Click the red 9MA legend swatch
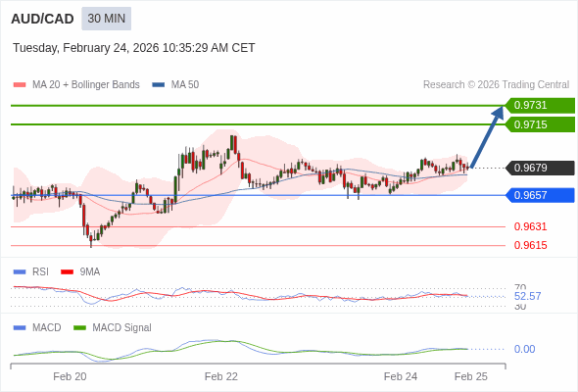The width and height of the screenshot is (578, 392). pos(67,272)
